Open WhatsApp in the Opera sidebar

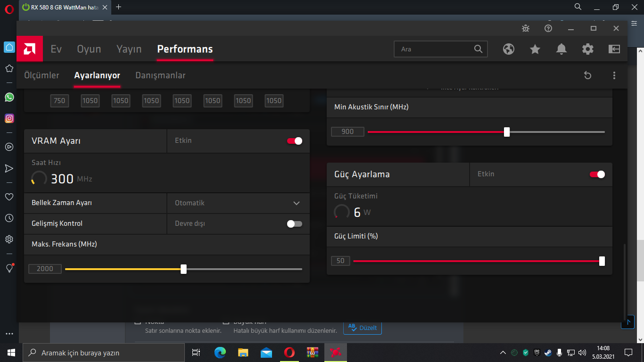(x=9, y=97)
